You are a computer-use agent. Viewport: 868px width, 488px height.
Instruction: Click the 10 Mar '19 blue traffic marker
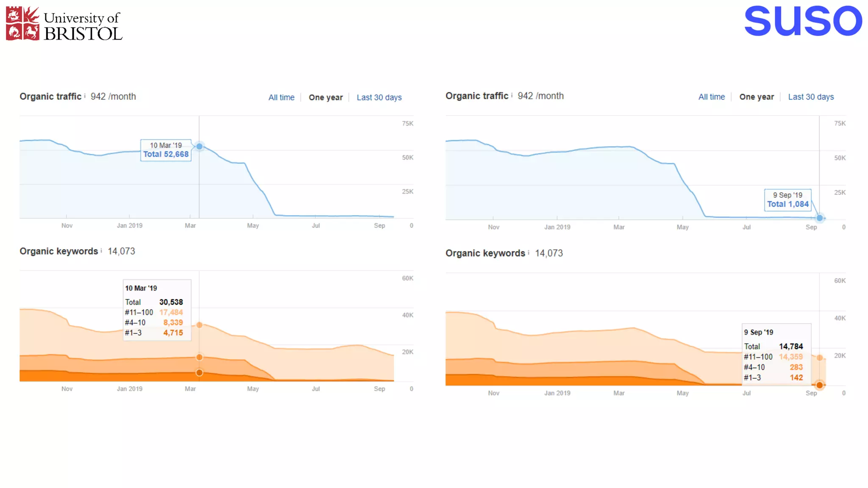[199, 147]
